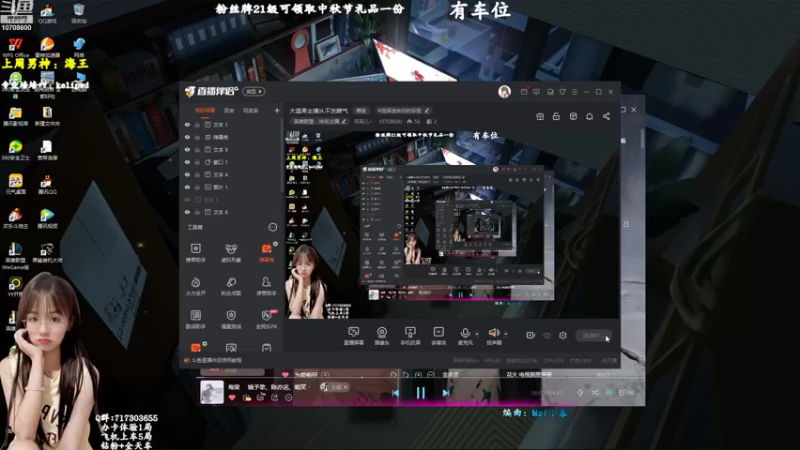Open the lyrics assistant tool

195,319
